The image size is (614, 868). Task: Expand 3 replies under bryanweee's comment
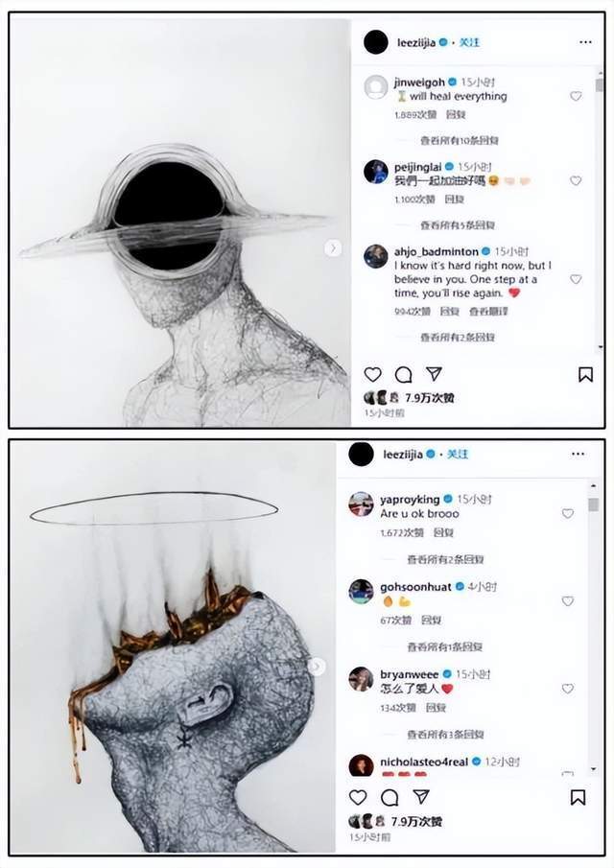(x=446, y=735)
